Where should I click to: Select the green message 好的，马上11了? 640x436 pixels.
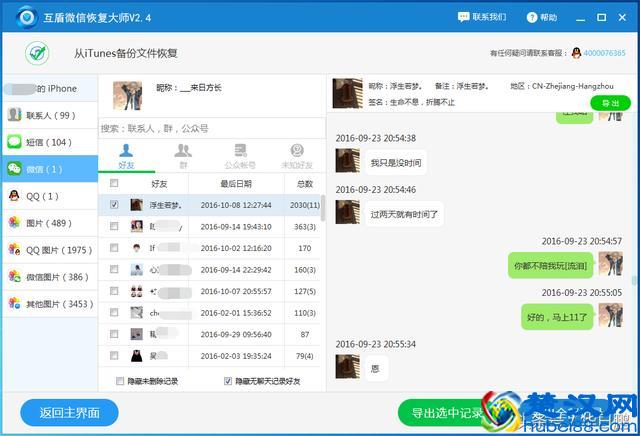pyautogui.click(x=557, y=317)
